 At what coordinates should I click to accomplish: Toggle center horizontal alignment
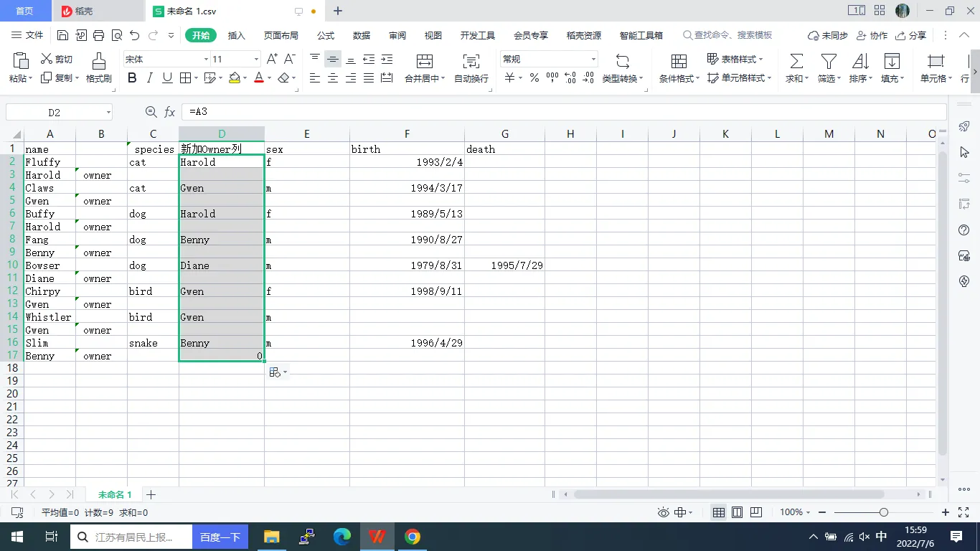click(x=333, y=77)
